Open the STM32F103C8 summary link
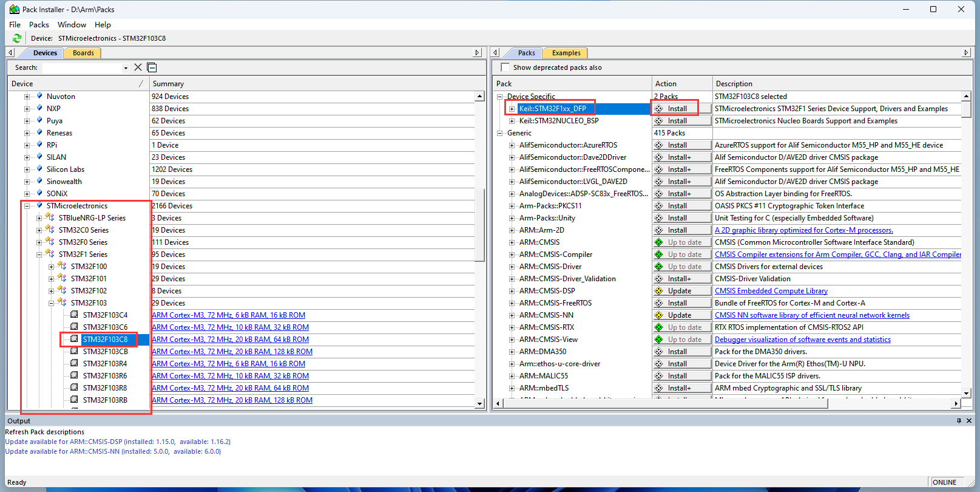 (231, 340)
